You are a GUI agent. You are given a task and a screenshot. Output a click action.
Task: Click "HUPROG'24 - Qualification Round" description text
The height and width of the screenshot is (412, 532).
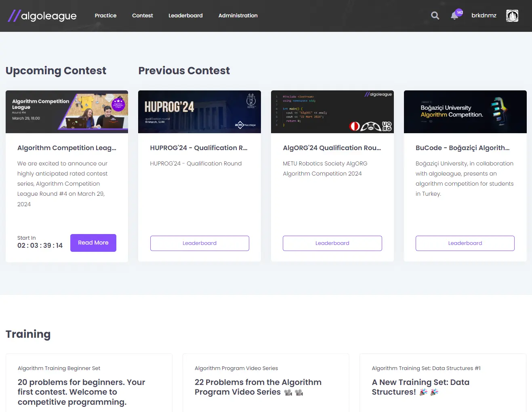pos(196,163)
